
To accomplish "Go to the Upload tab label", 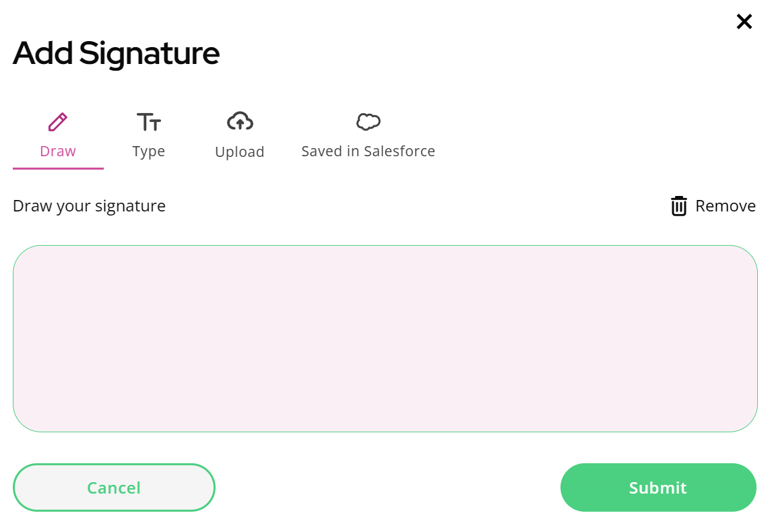I will click(x=240, y=152).
